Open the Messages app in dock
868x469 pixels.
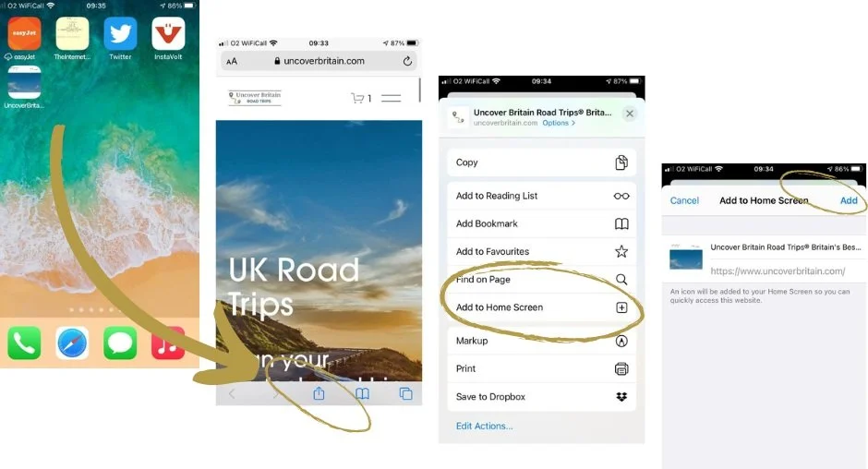[x=120, y=343]
